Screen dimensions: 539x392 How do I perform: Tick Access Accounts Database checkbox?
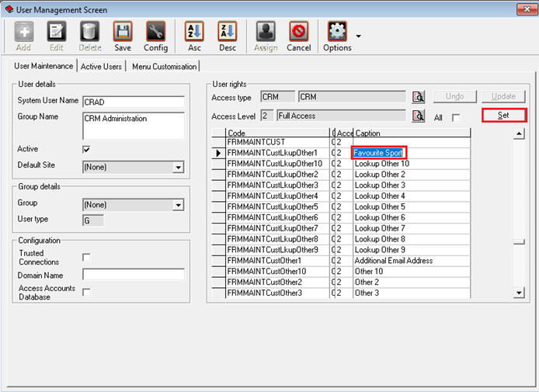click(86, 292)
